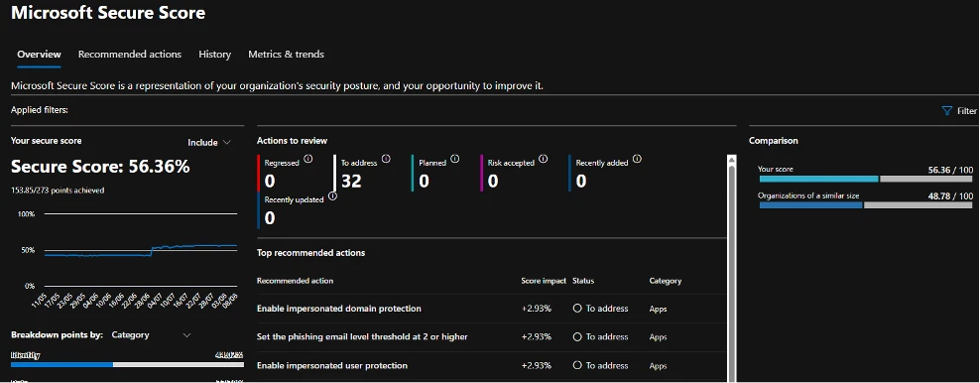Click the secure score trend chart line
The height and width of the screenshot is (383, 980).
pyautogui.click(x=141, y=250)
